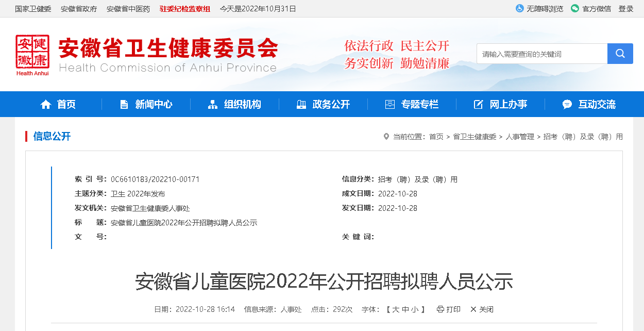Click the accessibility browsing icon
Screen dimensions: 644x331
519,9
